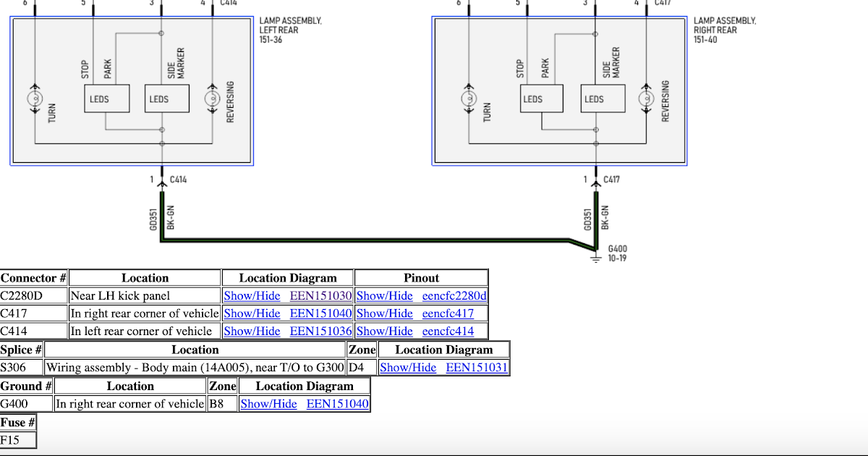The height and width of the screenshot is (456, 868).
Task: Click the right rear TURN lamp bulb symbol
Action: click(x=468, y=99)
